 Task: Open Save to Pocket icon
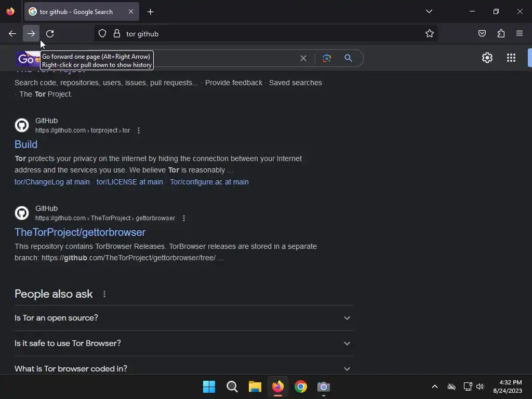482,34
